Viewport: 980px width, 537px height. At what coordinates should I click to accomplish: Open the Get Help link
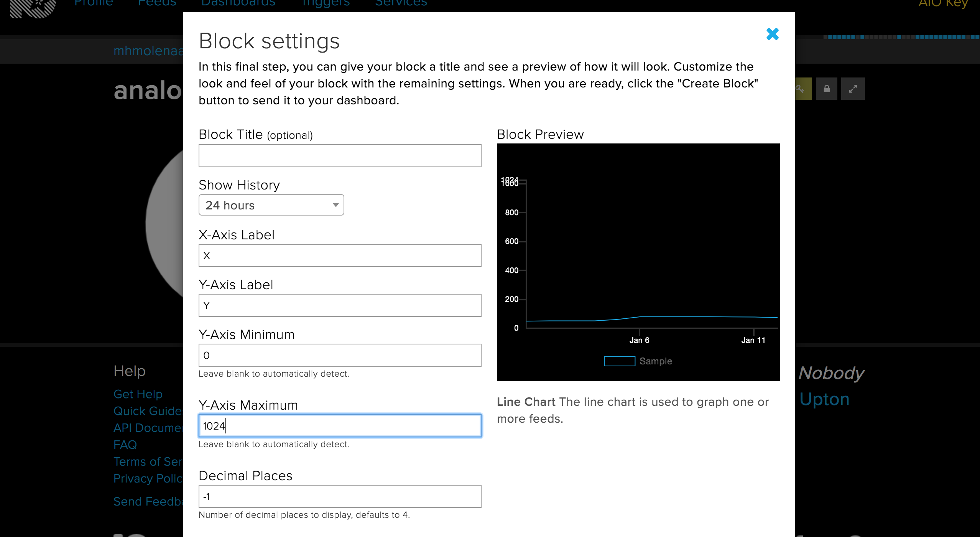138,394
